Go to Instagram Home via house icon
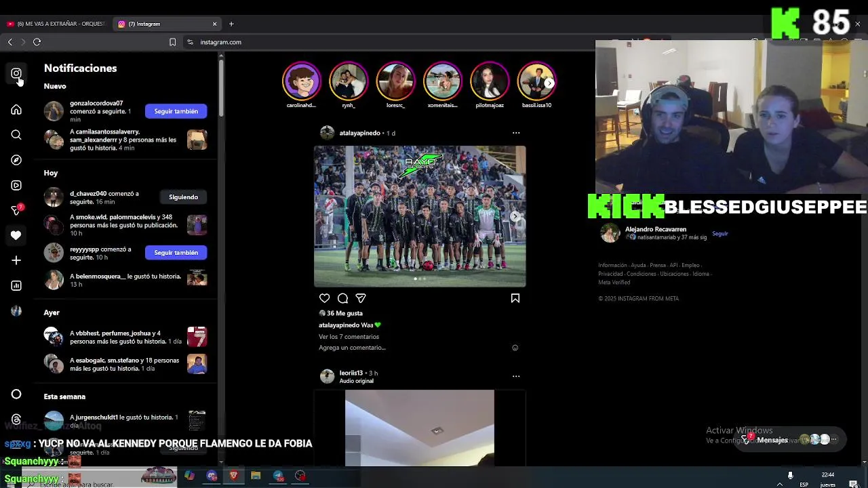Screen dimensions: 868x488 16,110
